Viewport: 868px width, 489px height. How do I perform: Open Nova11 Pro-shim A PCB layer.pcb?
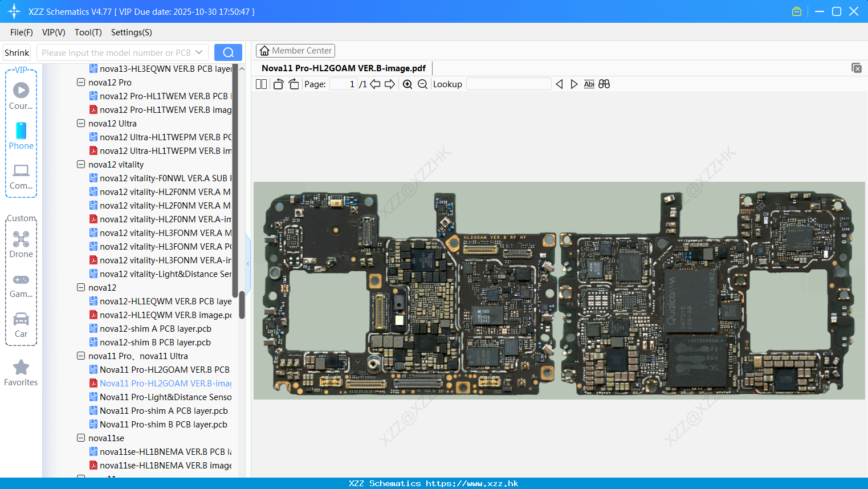[159, 410]
